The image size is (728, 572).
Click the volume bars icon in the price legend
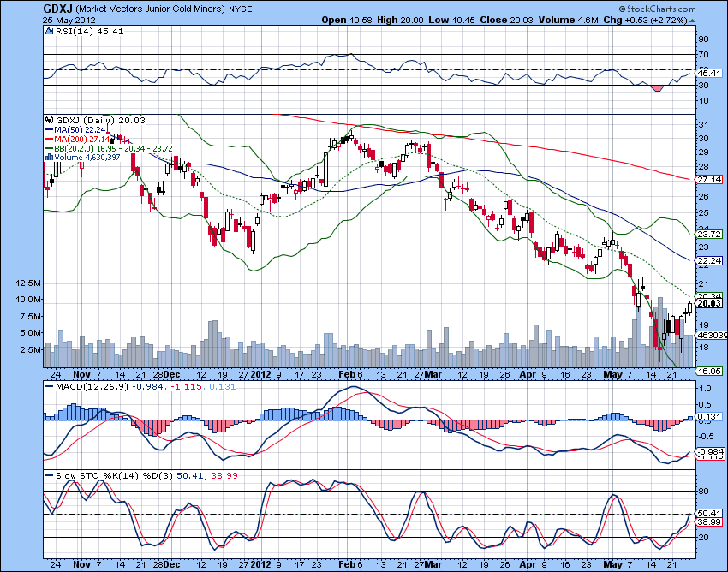49,157
